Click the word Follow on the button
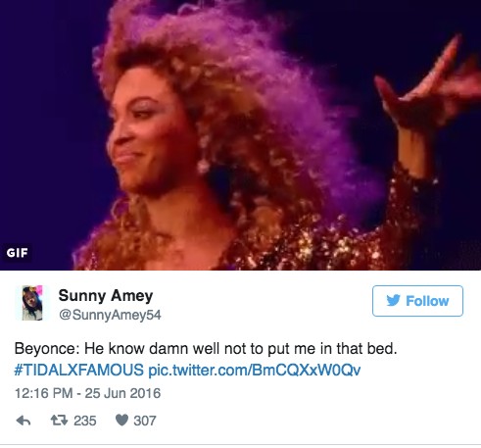 tap(427, 301)
